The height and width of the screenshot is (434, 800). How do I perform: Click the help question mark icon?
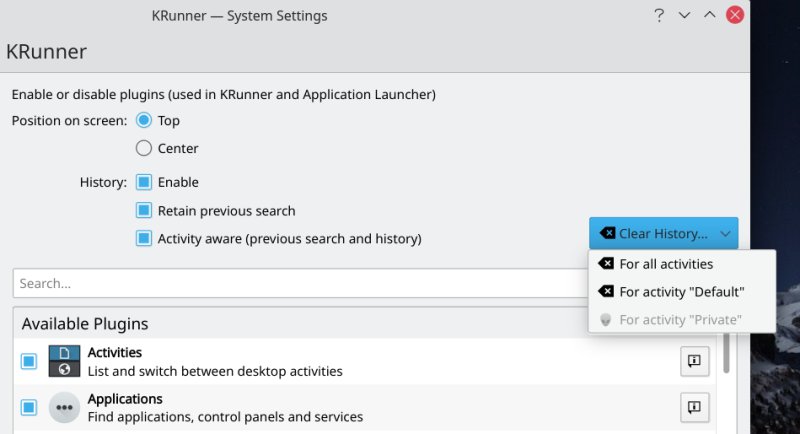659,16
